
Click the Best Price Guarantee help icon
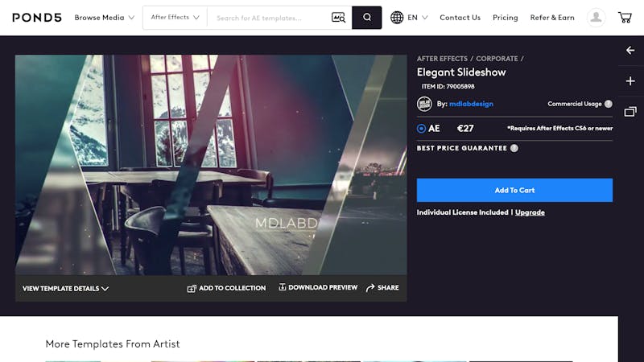[x=514, y=148]
